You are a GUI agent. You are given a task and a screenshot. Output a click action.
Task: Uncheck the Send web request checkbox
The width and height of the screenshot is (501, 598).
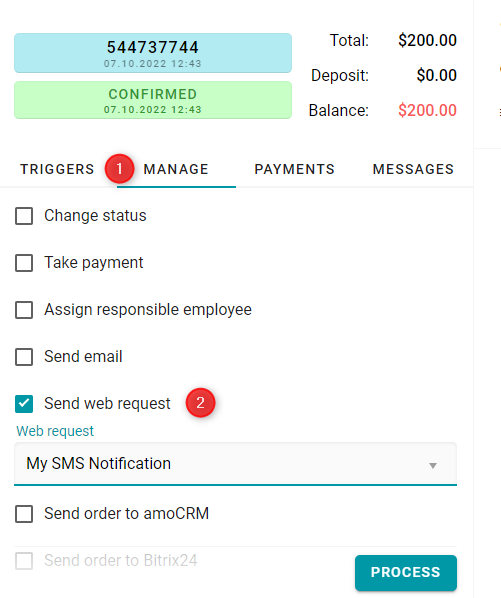coord(24,404)
